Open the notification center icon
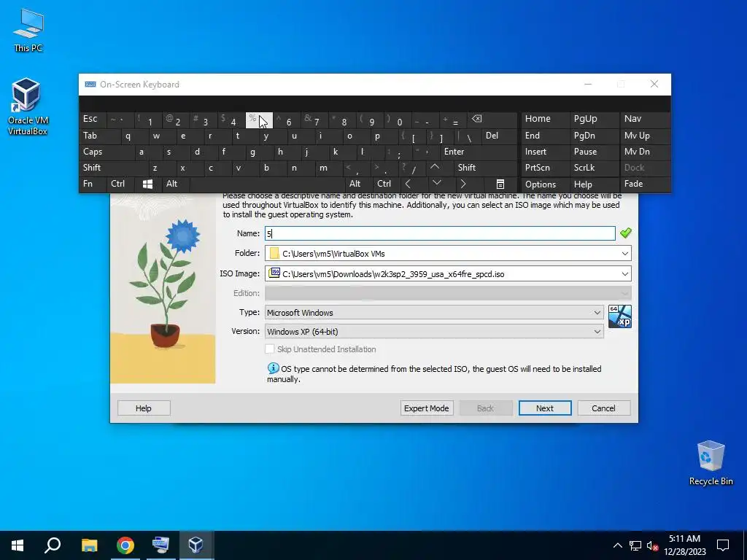This screenshot has height=560, width=747. tap(723, 545)
